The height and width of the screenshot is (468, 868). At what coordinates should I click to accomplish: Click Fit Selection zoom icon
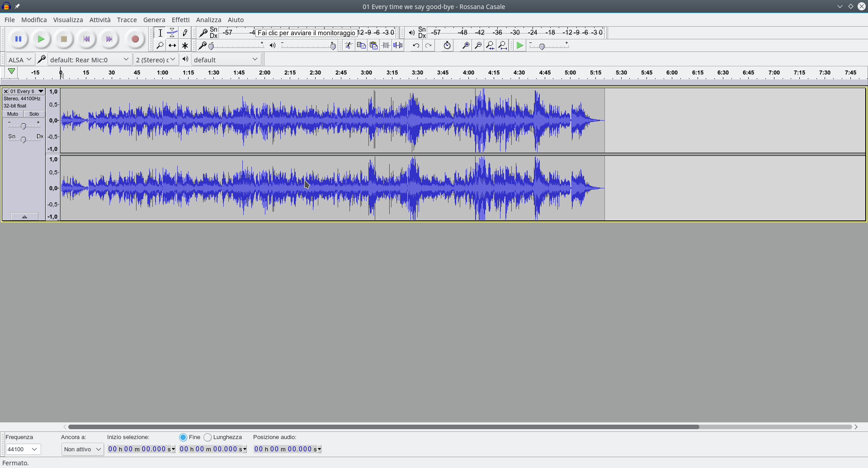coord(490,45)
